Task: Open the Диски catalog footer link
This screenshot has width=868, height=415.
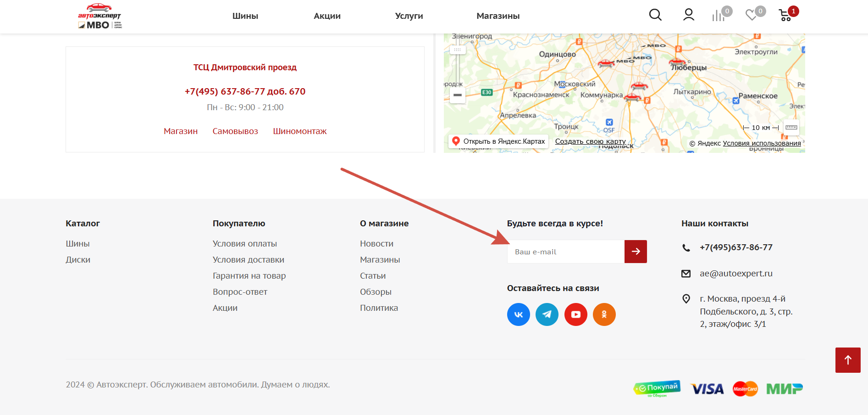Action: coord(78,260)
